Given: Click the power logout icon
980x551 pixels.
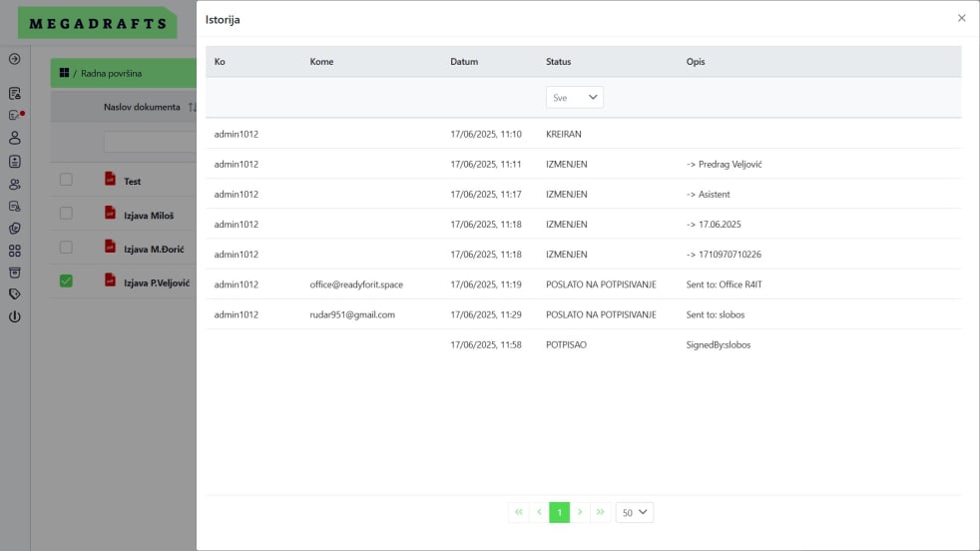Looking at the screenshot, I should click(14, 317).
